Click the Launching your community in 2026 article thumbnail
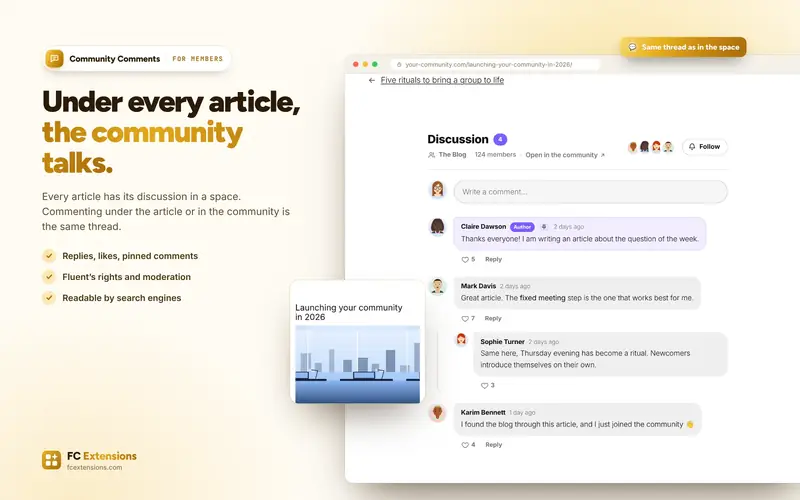This screenshot has width=800, height=500. point(358,364)
